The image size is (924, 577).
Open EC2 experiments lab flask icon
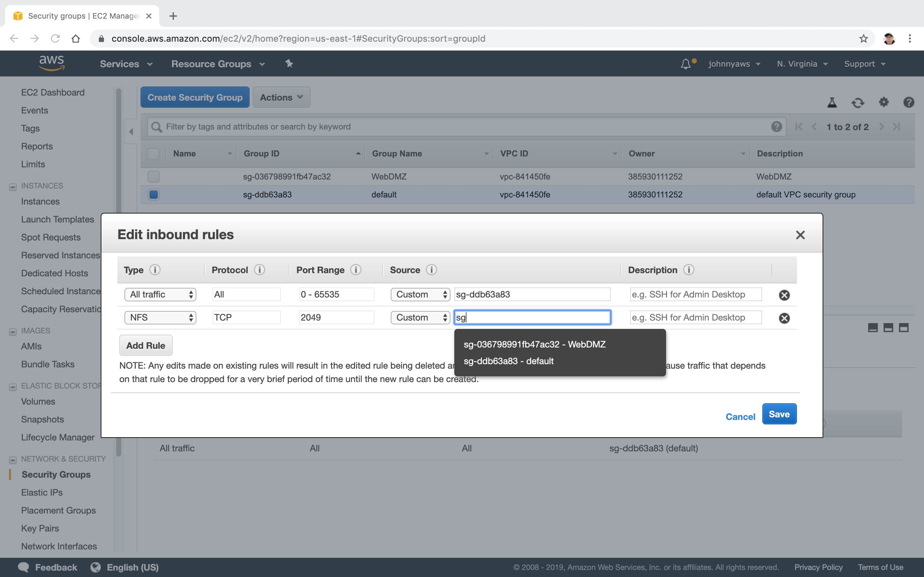[832, 102]
